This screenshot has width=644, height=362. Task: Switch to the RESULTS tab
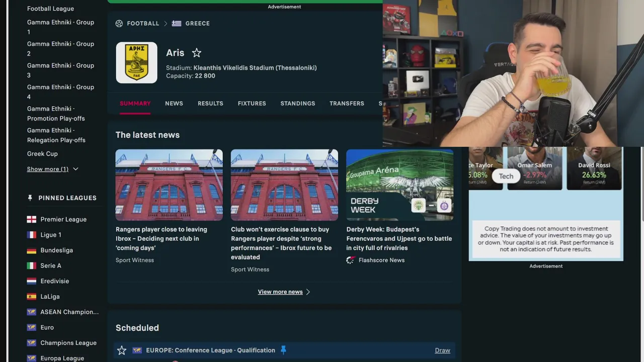pyautogui.click(x=210, y=103)
